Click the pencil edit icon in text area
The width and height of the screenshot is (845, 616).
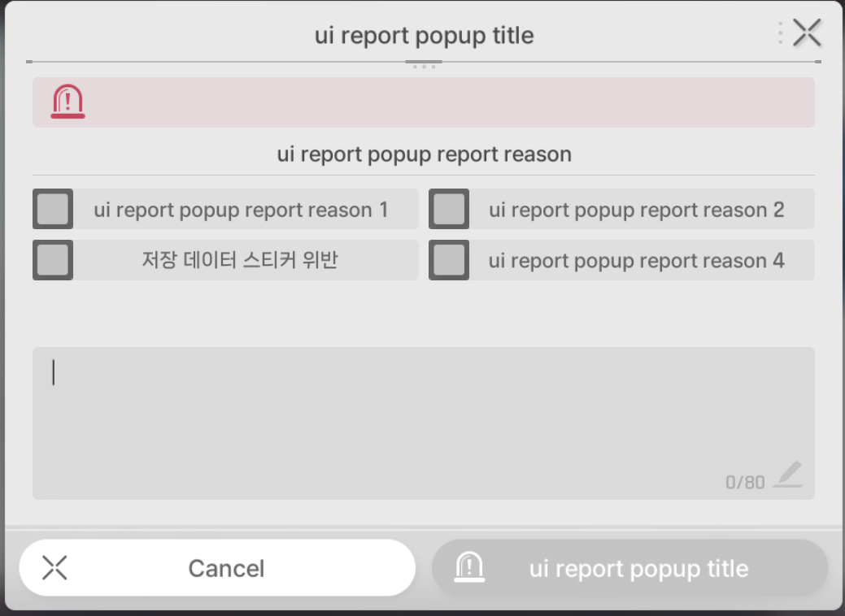point(788,475)
